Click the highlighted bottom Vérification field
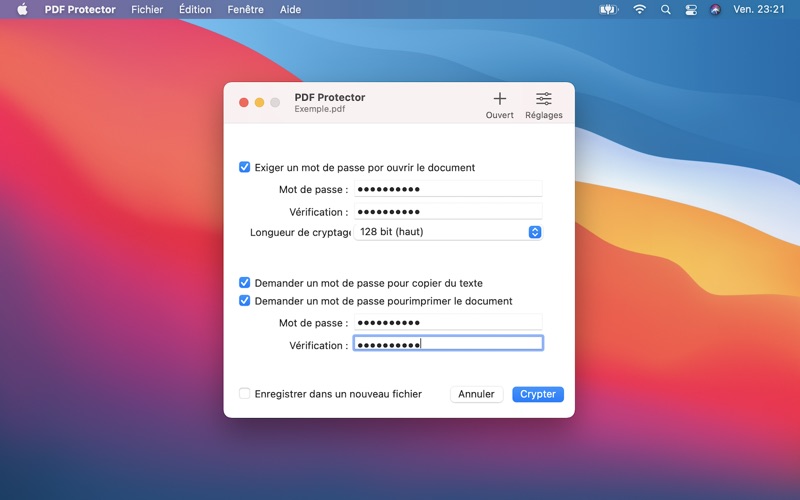 448,343
